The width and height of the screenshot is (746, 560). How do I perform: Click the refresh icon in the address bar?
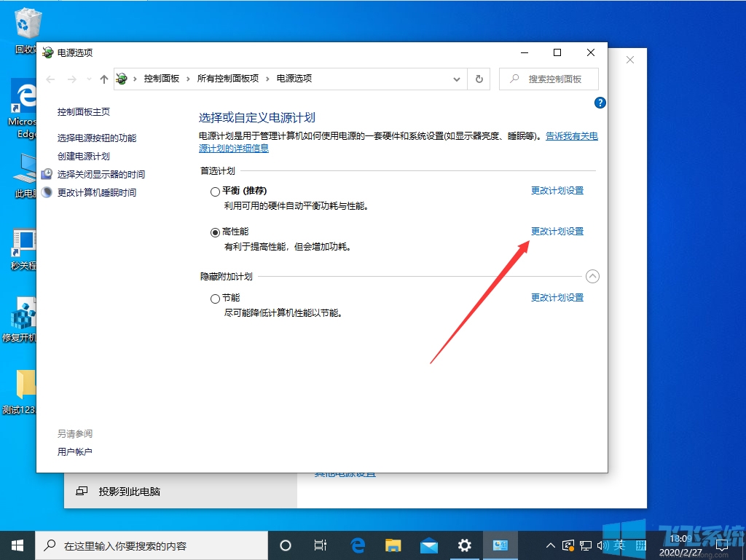click(x=479, y=79)
